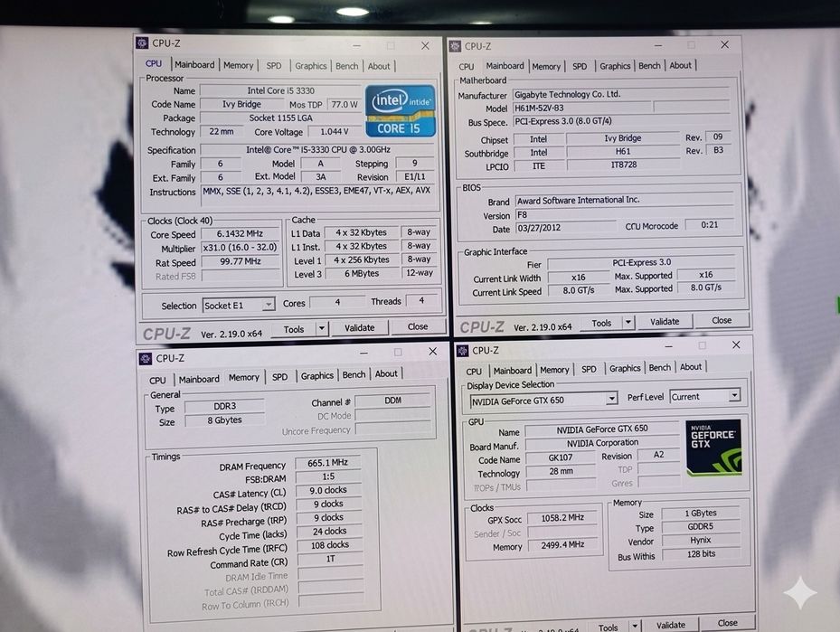Select CPU tab in the Memory timings window
Viewport: 840px width, 632px height.
(157, 381)
